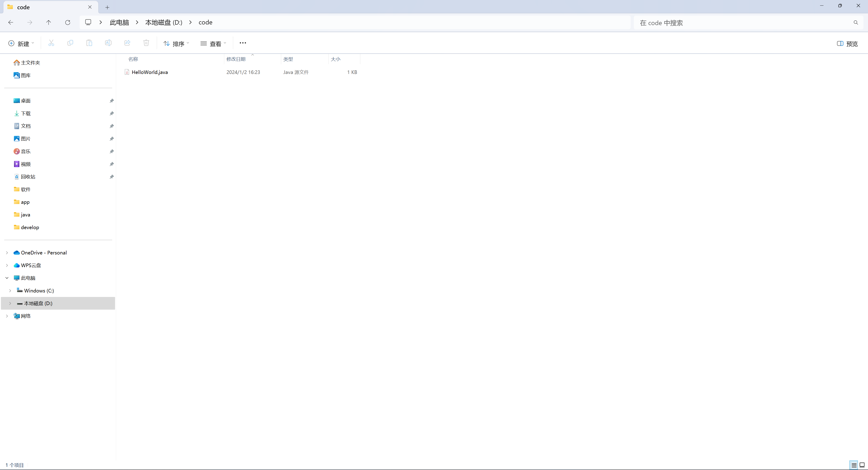The image size is (868, 470).
Task: Go up one folder level
Action: [49, 23]
